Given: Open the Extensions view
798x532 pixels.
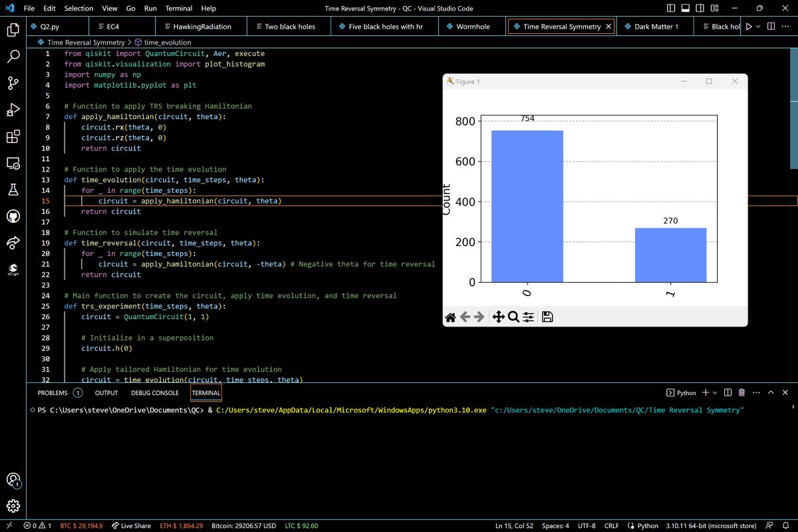Looking at the screenshot, I should click(13, 137).
